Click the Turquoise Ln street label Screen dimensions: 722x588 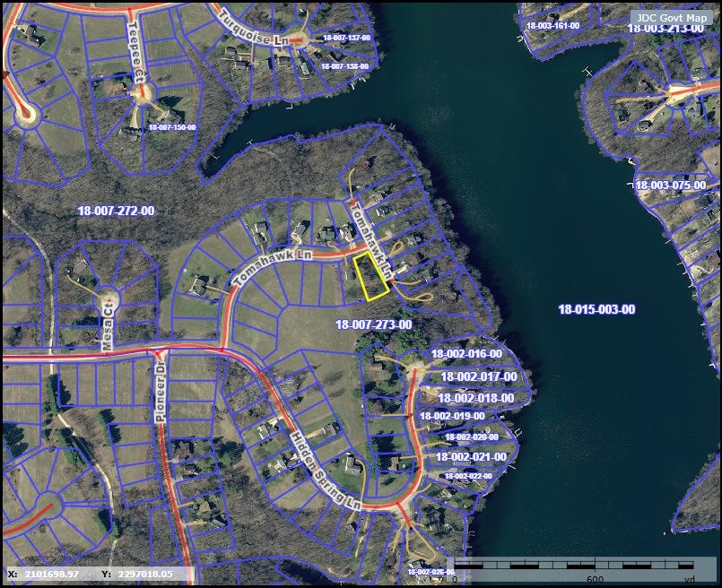point(254,30)
